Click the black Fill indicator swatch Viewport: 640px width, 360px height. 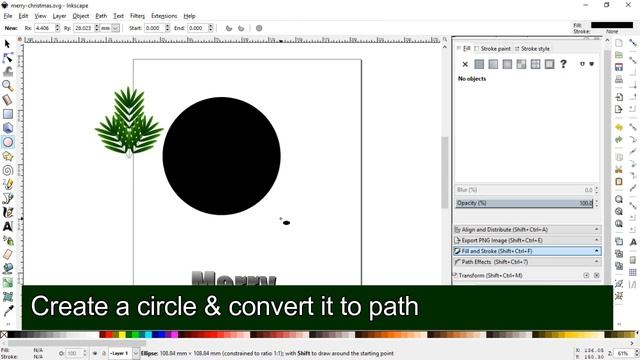pyautogui.click(x=612, y=25)
